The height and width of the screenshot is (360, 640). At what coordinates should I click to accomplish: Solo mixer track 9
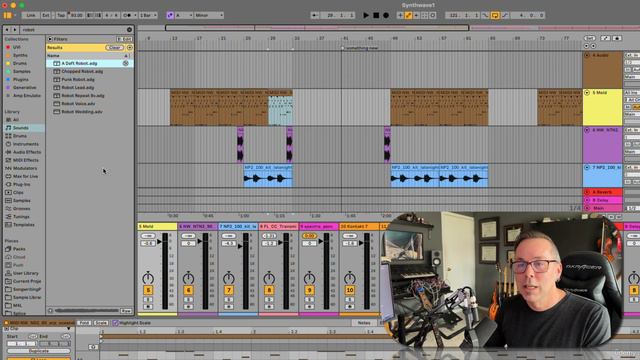[309, 300]
